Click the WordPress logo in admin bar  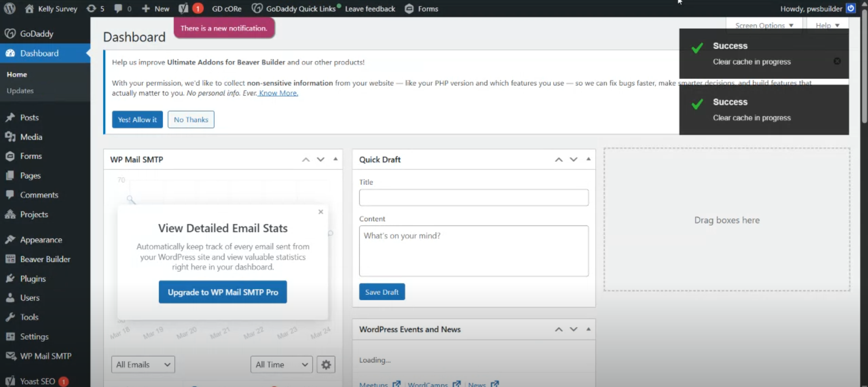click(10, 9)
